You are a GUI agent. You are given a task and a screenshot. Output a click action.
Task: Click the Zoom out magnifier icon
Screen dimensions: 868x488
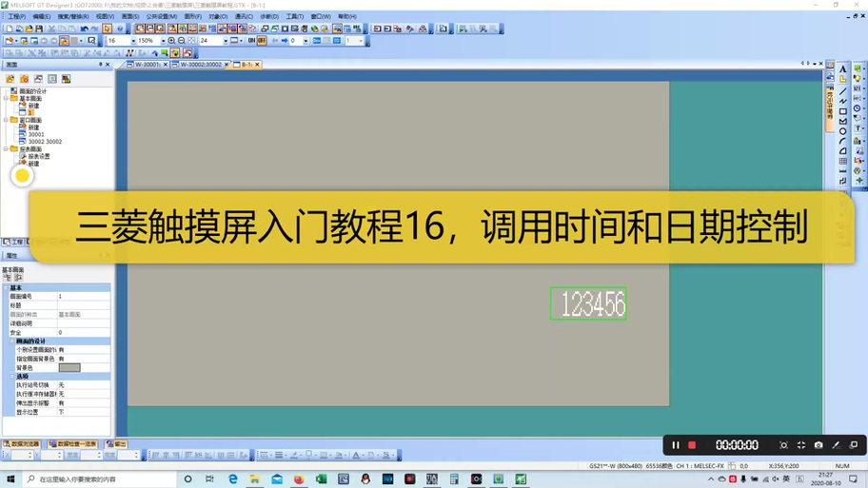(181, 40)
